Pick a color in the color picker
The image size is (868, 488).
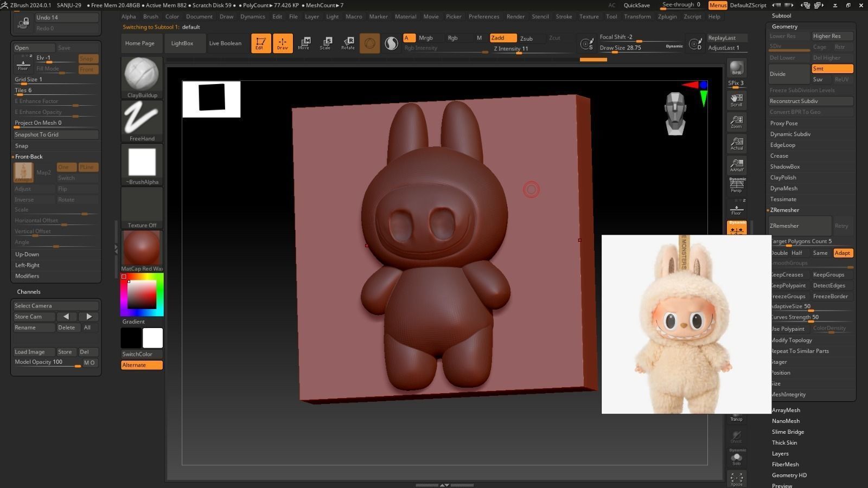pyautogui.click(x=142, y=294)
